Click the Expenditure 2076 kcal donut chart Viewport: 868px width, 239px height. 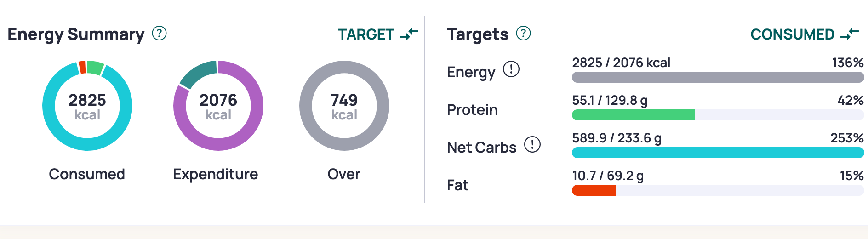pyautogui.click(x=218, y=106)
